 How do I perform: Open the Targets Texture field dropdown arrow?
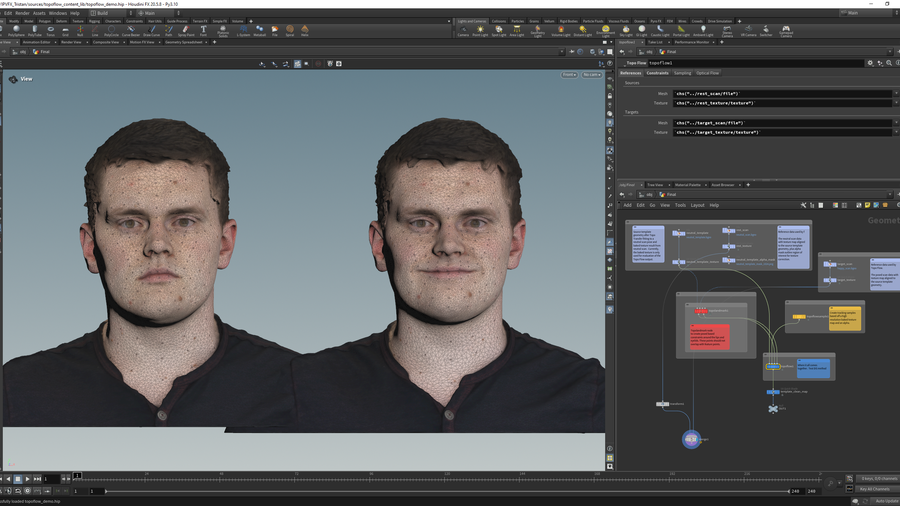[896, 132]
